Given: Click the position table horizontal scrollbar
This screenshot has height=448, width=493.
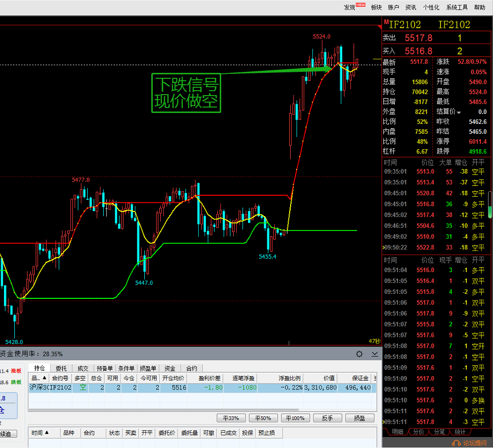Looking at the screenshot, I should [x=164, y=410].
